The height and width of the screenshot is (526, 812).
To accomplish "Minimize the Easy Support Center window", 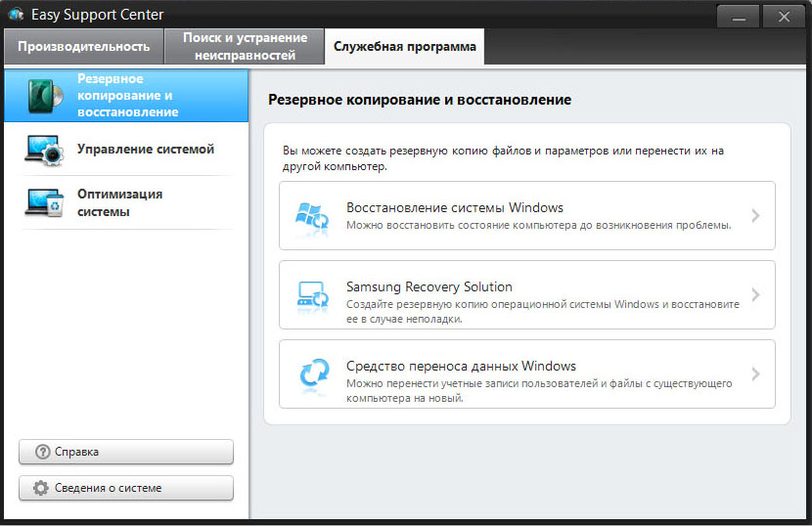I will tap(739, 17).
